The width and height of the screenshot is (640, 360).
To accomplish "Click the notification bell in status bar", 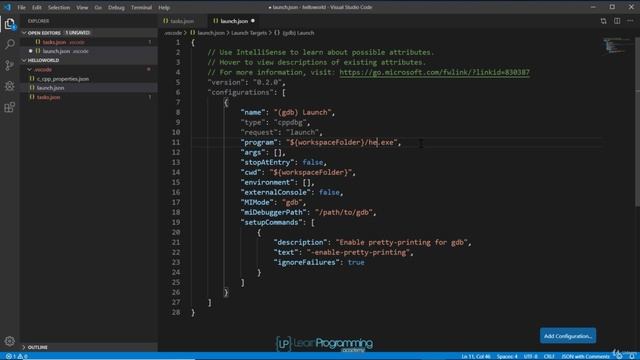I will [632, 356].
